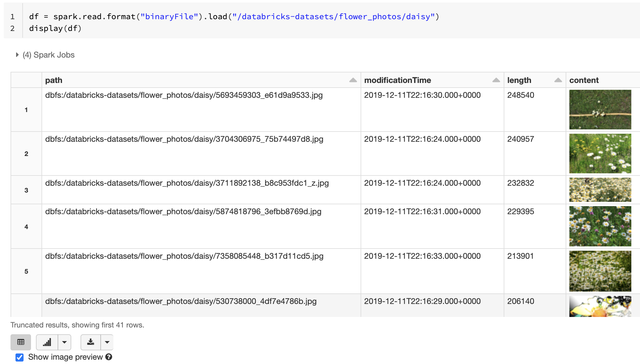The image size is (640, 364).
Task: Select path 7358085448_b317d11cd5.jpg
Action: pos(184,256)
